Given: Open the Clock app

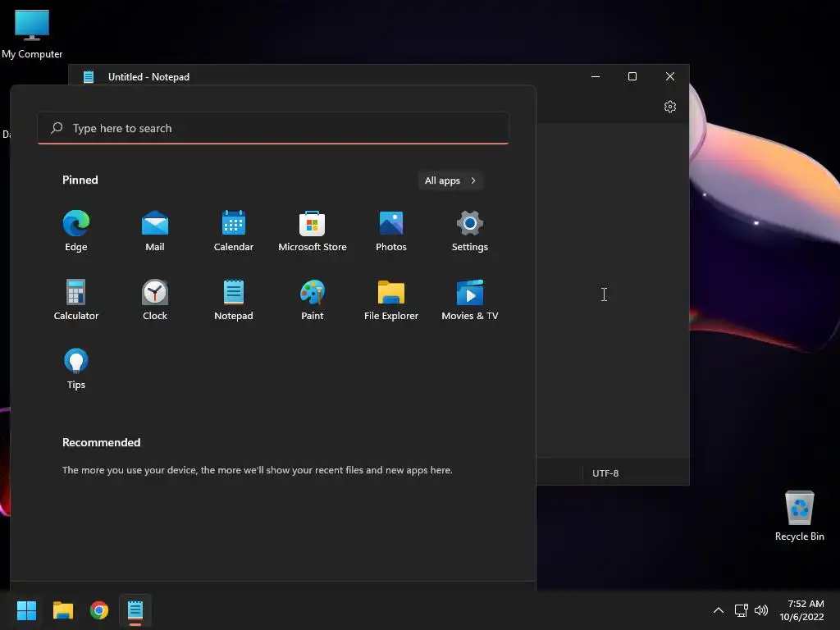Looking at the screenshot, I should coord(155,299).
